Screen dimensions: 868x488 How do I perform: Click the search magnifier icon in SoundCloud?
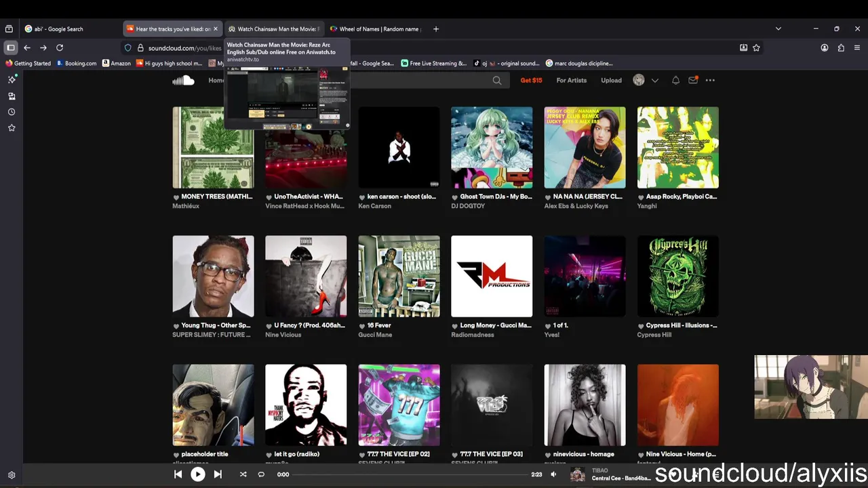[x=497, y=81]
